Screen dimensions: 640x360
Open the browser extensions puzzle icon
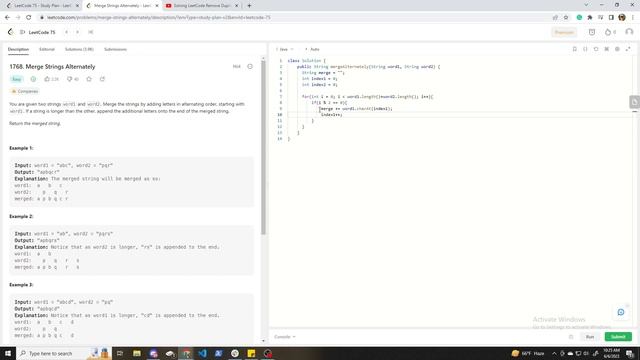click(590, 18)
